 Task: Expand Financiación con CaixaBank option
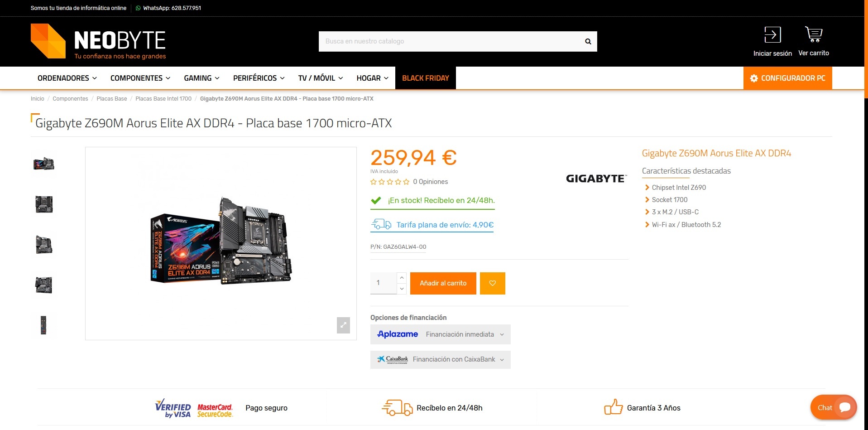(x=440, y=359)
